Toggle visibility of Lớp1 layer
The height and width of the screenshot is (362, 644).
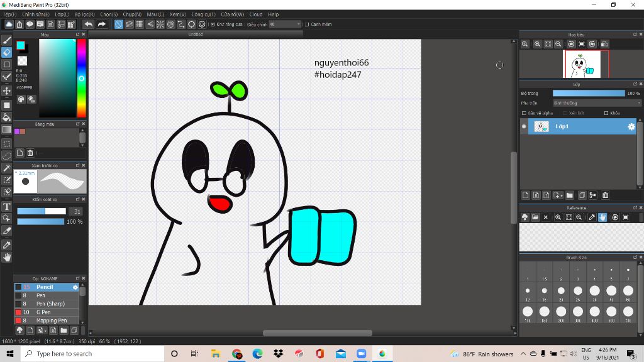[x=524, y=126]
